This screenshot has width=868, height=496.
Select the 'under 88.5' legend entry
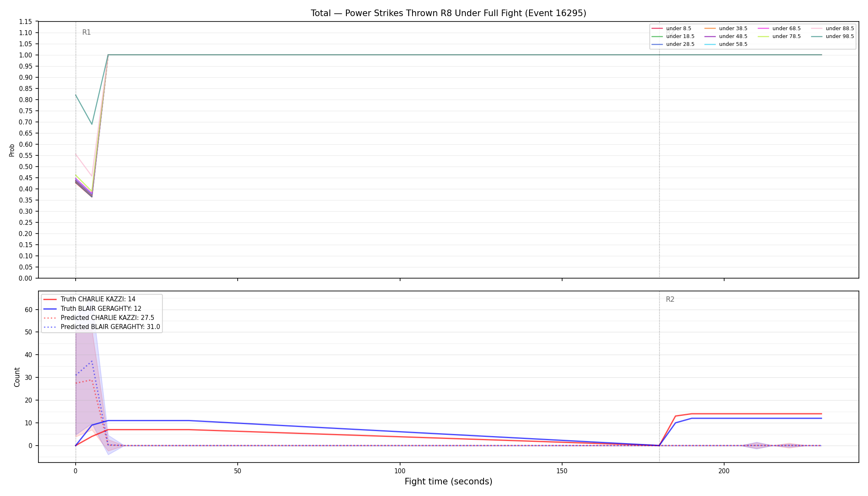tap(832, 29)
